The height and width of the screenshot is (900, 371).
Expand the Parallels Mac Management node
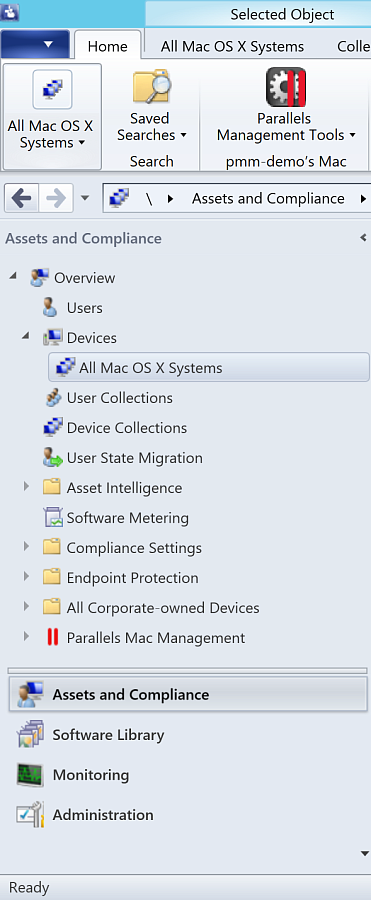[x=26, y=637]
